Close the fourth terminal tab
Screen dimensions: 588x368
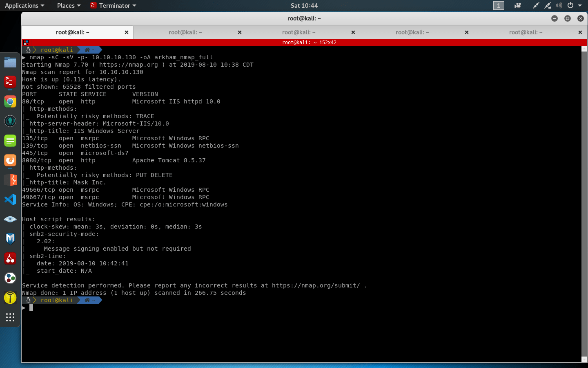click(467, 32)
